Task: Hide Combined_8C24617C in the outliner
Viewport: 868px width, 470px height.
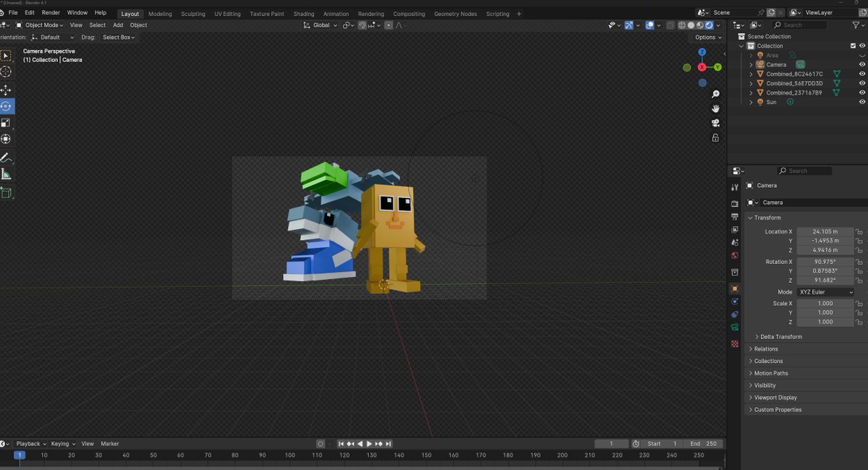Action: tap(862, 74)
